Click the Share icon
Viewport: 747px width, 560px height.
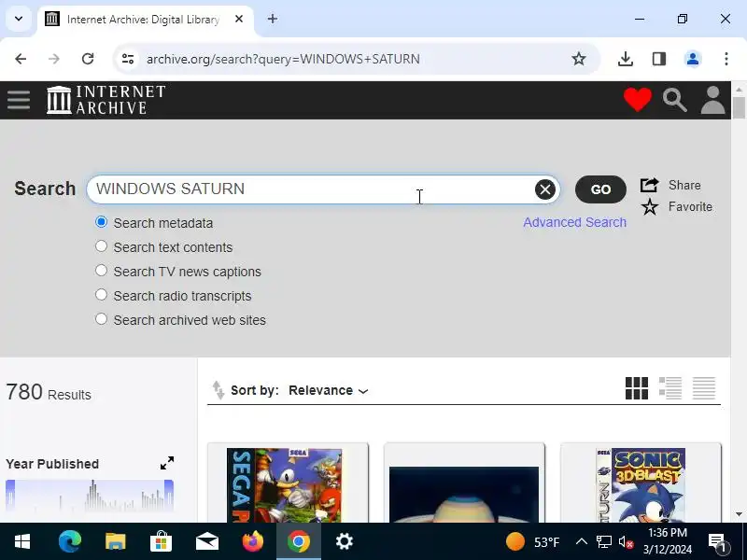649,185
